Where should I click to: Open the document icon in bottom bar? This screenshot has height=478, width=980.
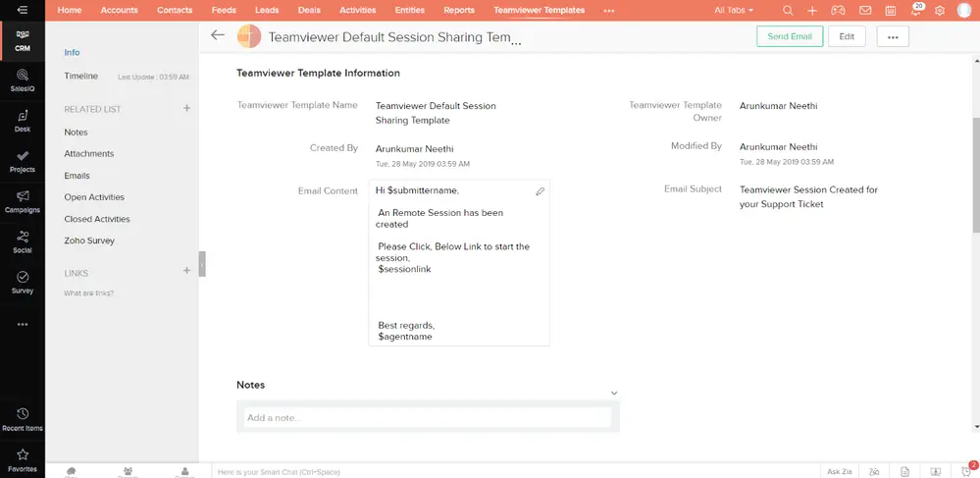[x=904, y=472]
